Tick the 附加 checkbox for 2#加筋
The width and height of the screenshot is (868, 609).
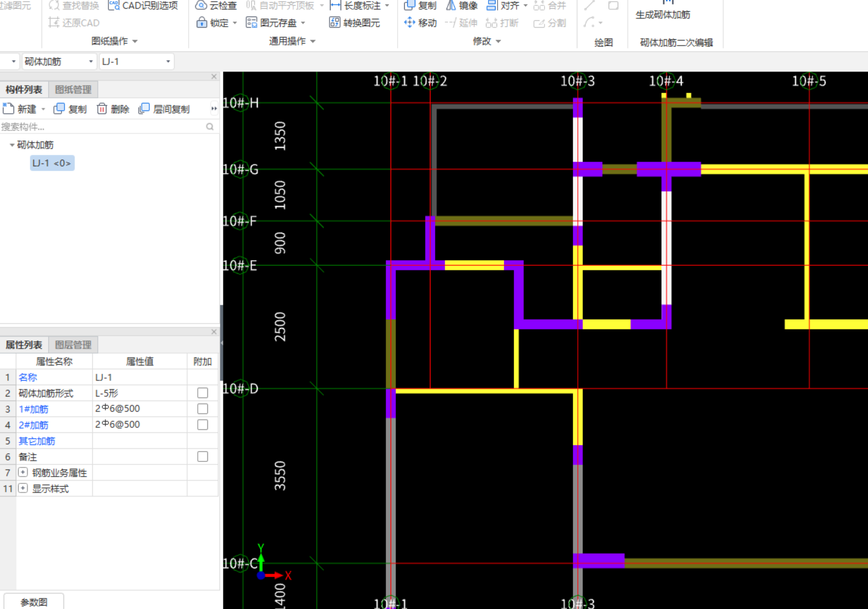202,425
